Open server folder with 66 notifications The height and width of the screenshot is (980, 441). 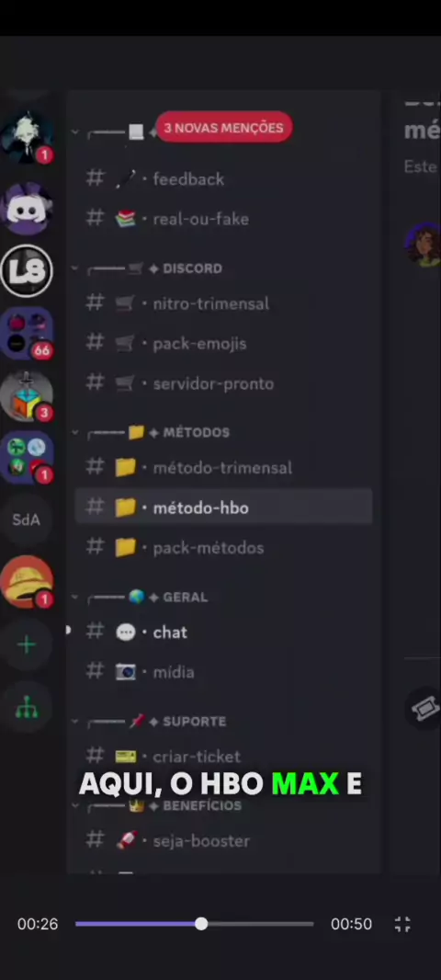point(27,333)
